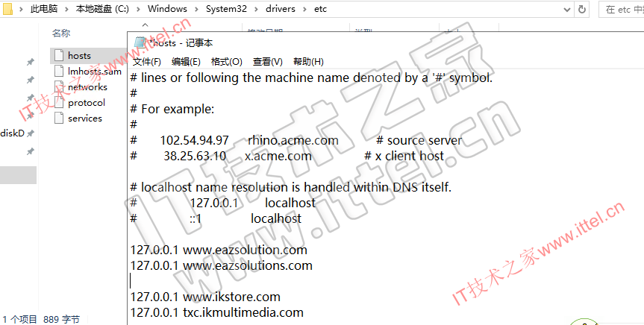Expand the chevron after System32 breadcrumb
644x325 pixels.
click(256, 9)
